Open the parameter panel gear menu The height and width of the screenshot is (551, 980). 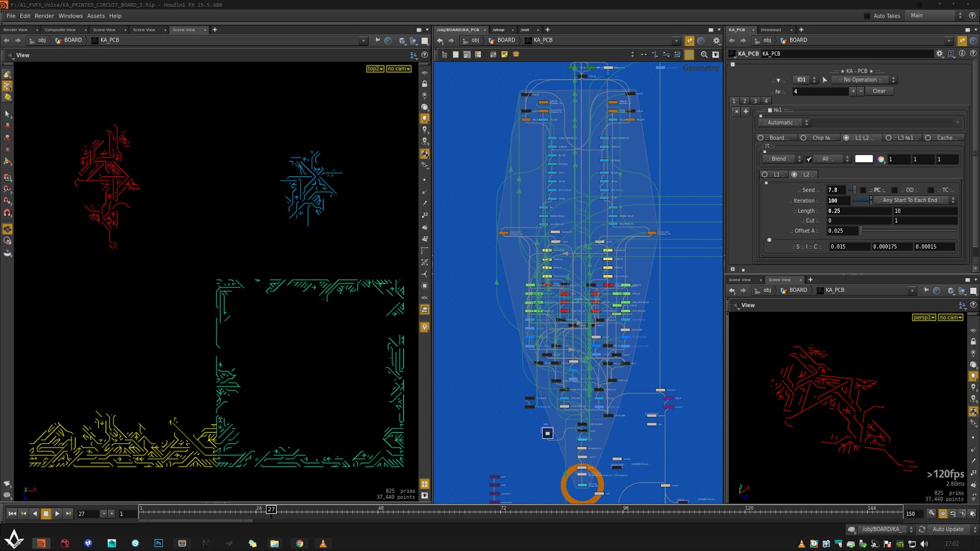pos(940,54)
